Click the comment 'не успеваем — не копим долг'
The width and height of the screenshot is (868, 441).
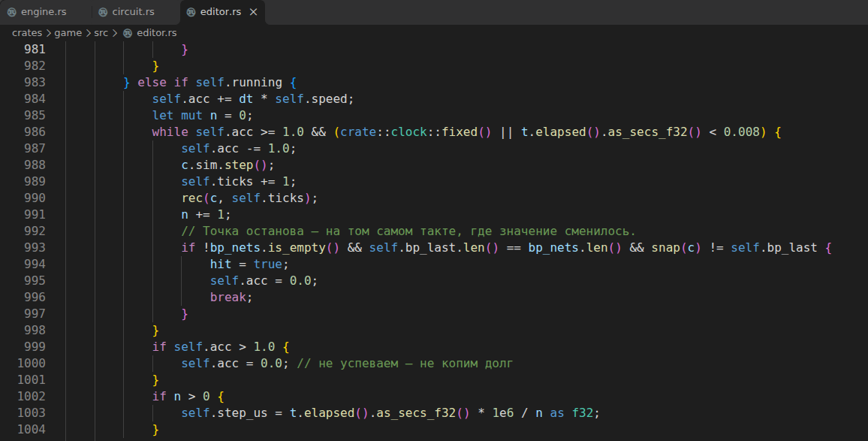pos(405,364)
